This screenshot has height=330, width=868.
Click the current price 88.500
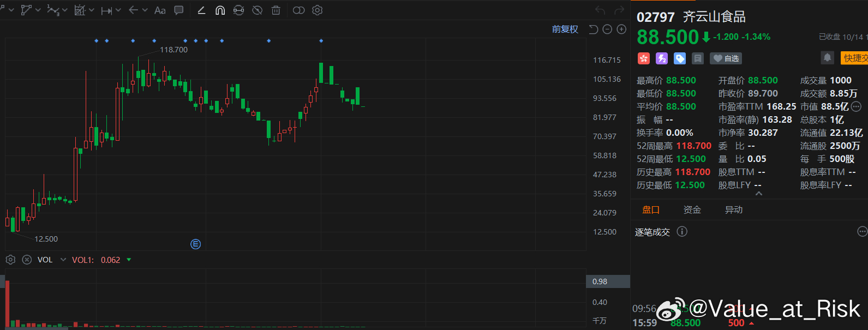point(668,37)
